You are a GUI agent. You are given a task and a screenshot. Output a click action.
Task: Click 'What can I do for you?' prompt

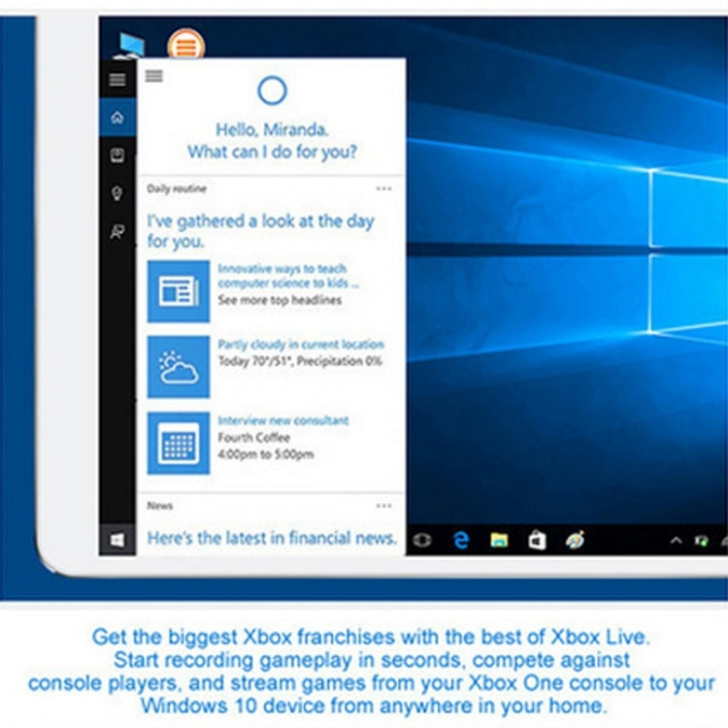272,151
